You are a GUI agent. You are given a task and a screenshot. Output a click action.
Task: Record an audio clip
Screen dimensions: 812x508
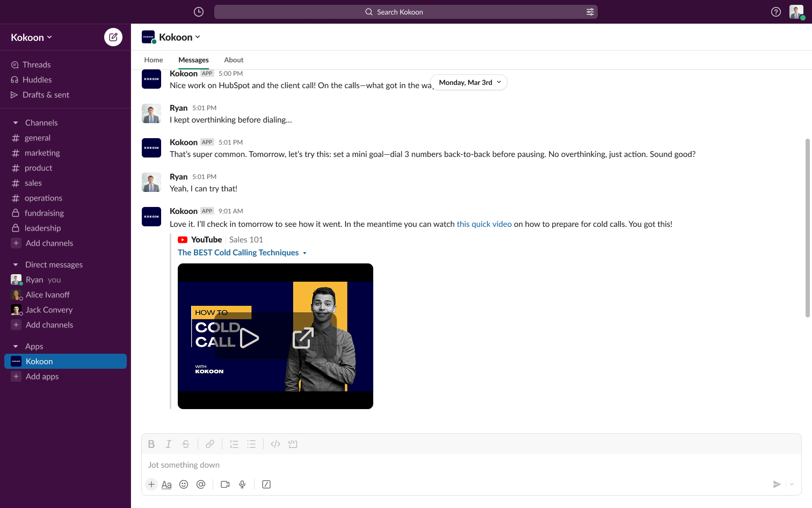[242, 484]
